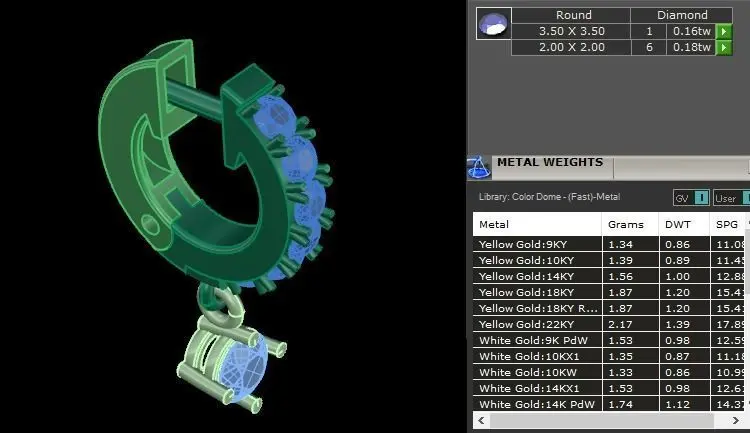The image size is (750, 433).
Task: Click the Metal column header
Action: [537, 224]
